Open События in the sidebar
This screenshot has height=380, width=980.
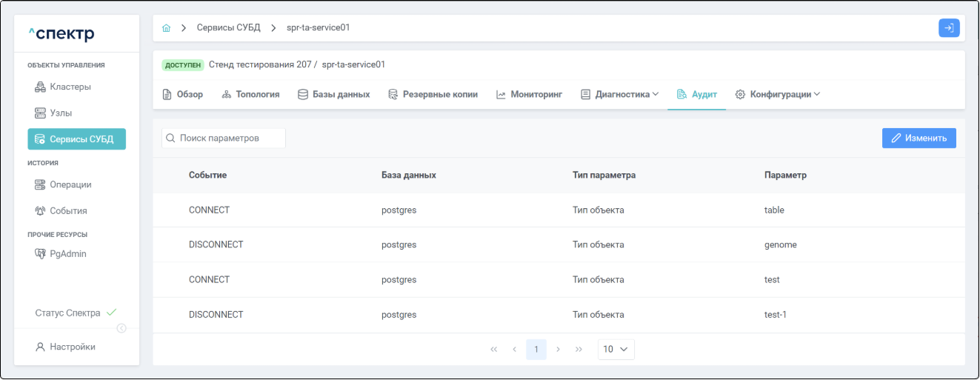[67, 211]
